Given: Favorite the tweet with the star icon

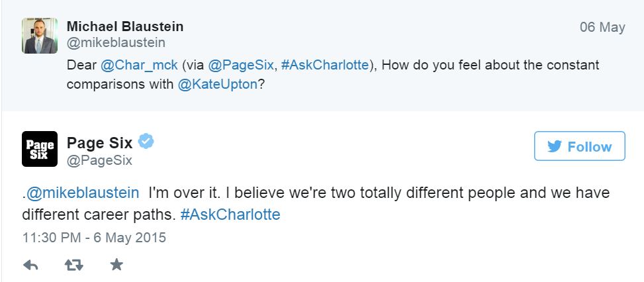Looking at the screenshot, I should [116, 265].
